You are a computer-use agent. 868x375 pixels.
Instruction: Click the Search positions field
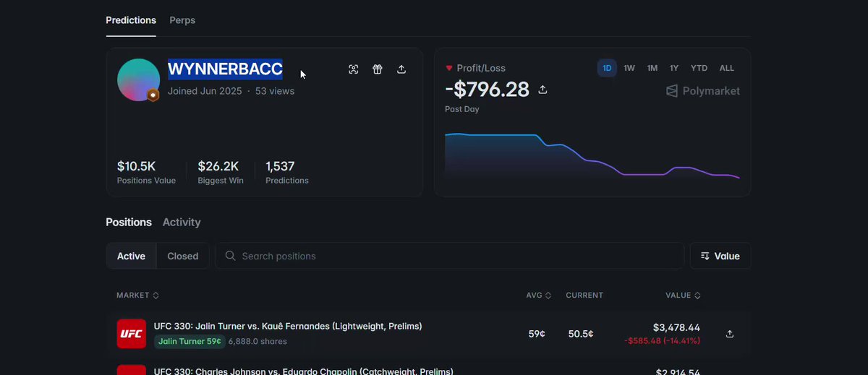[x=449, y=256]
